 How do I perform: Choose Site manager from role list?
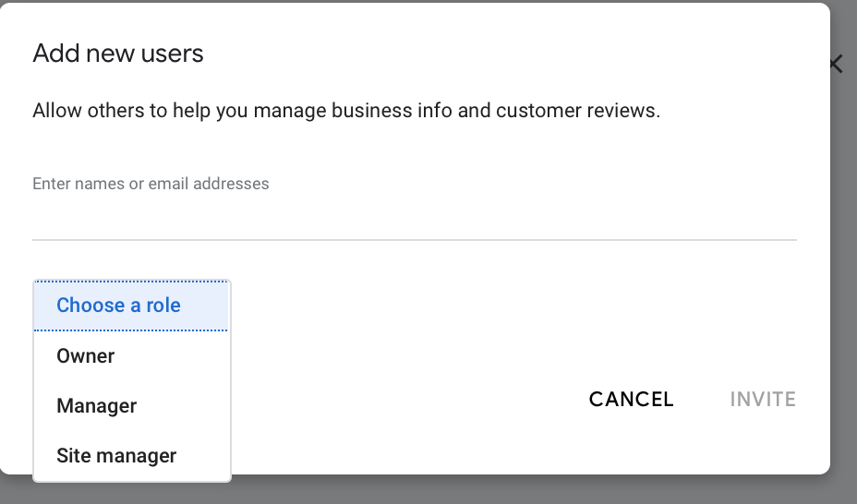point(116,456)
